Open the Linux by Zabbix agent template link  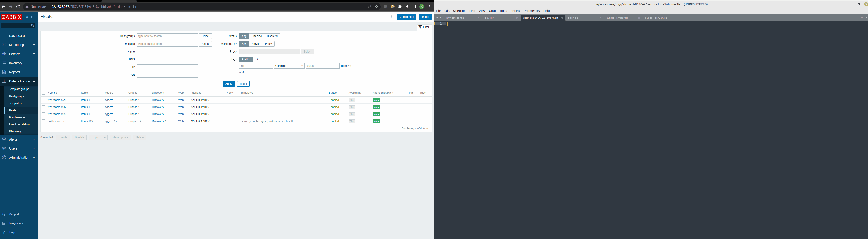(x=254, y=121)
